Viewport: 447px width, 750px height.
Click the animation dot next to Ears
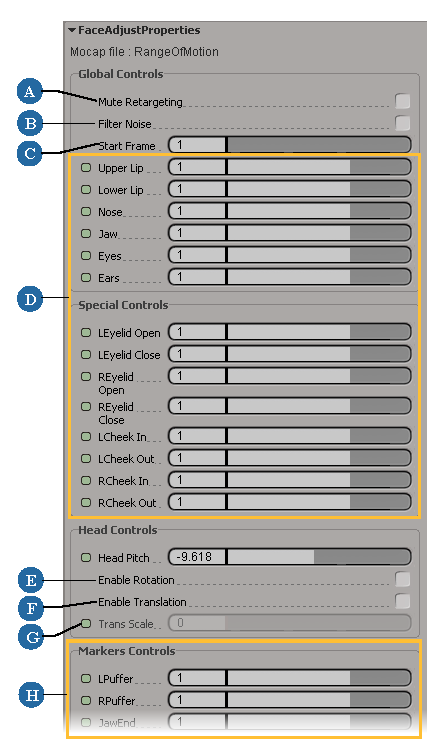(86, 277)
